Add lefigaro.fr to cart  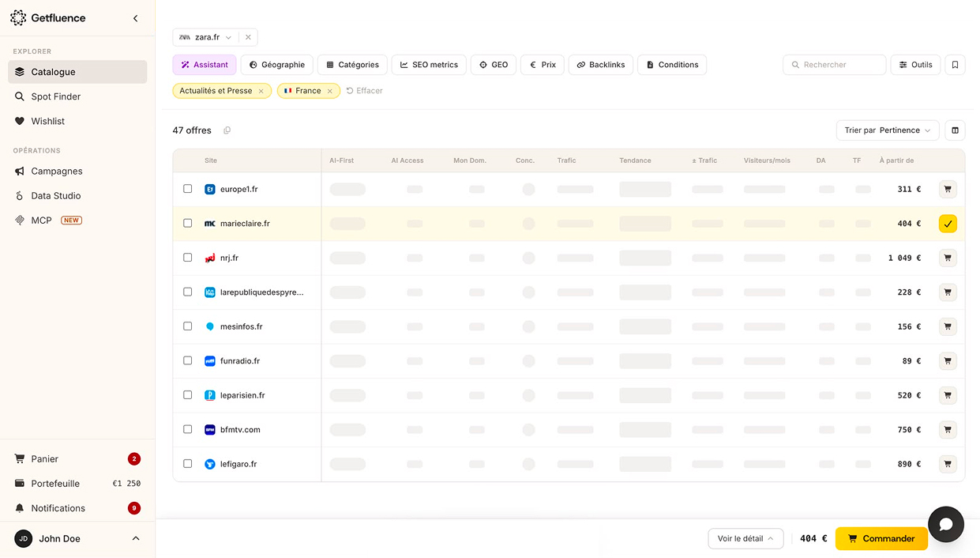(x=948, y=464)
